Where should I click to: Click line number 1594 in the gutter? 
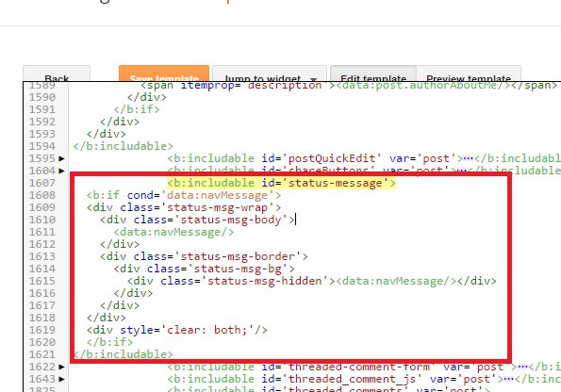click(x=42, y=146)
